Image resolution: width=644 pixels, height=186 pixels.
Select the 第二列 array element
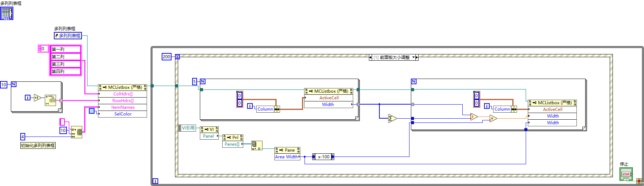(65, 57)
